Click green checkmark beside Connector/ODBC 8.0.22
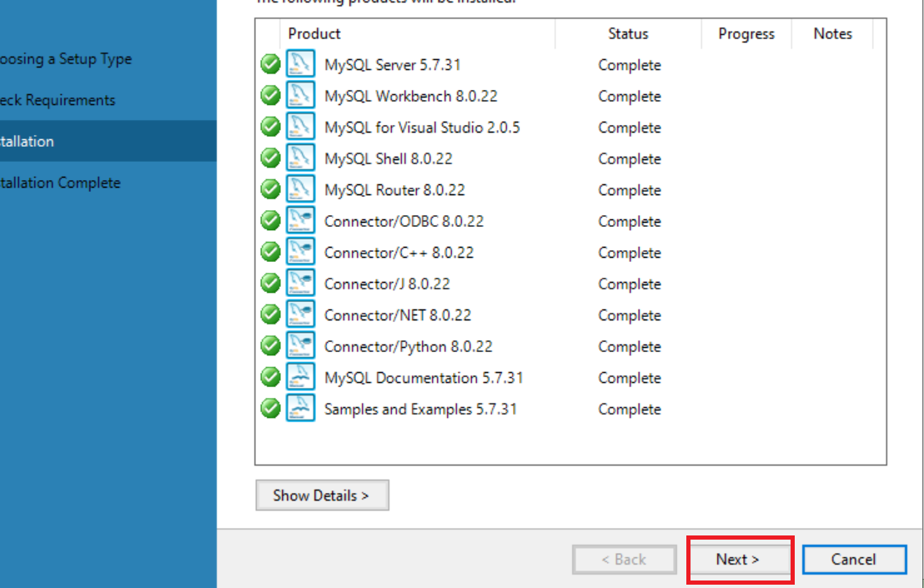 [270, 219]
